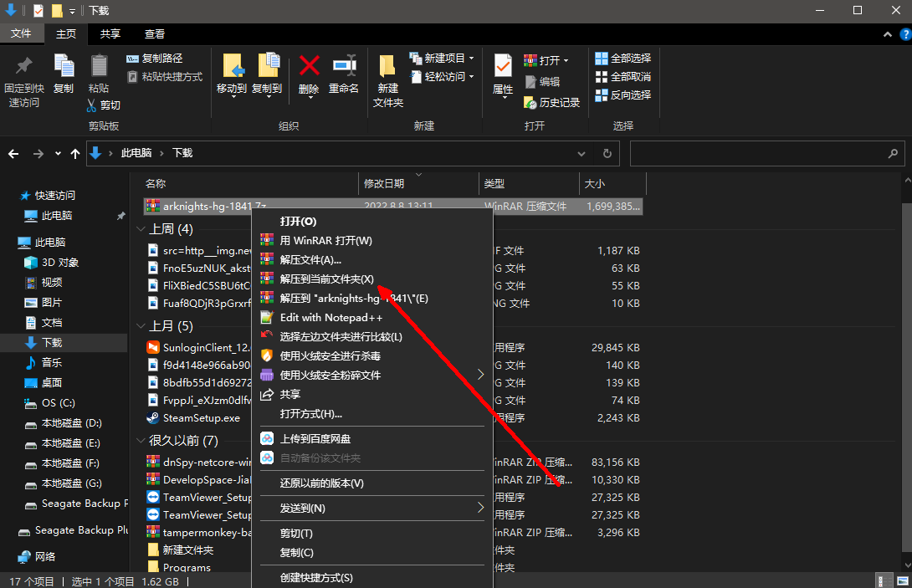Choose 'Open with WinRAR' from context menu
The height and width of the screenshot is (588, 912).
pyautogui.click(x=325, y=240)
